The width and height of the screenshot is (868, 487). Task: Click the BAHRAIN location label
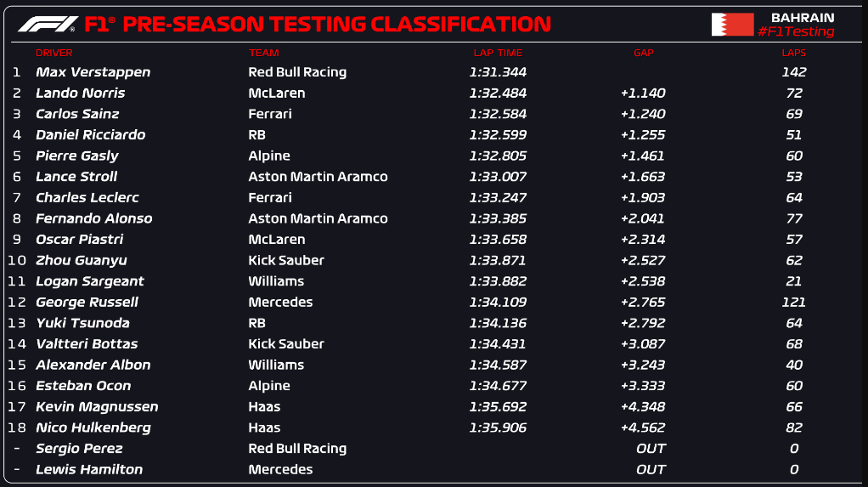802,18
